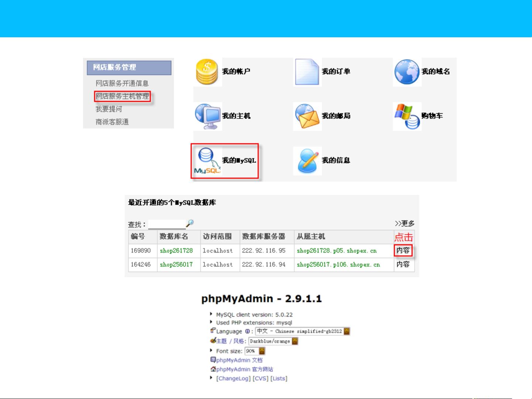Click the >>更多 link
532x399 pixels.
[405, 223]
